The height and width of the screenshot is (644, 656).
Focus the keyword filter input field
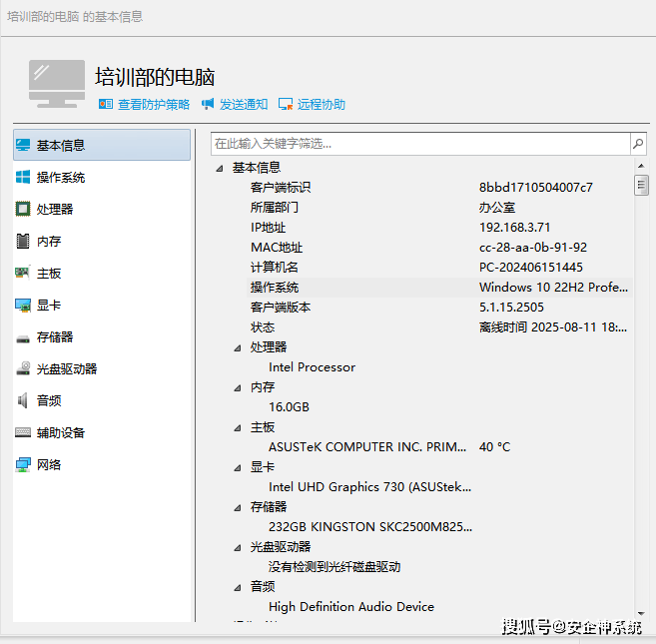(420, 144)
